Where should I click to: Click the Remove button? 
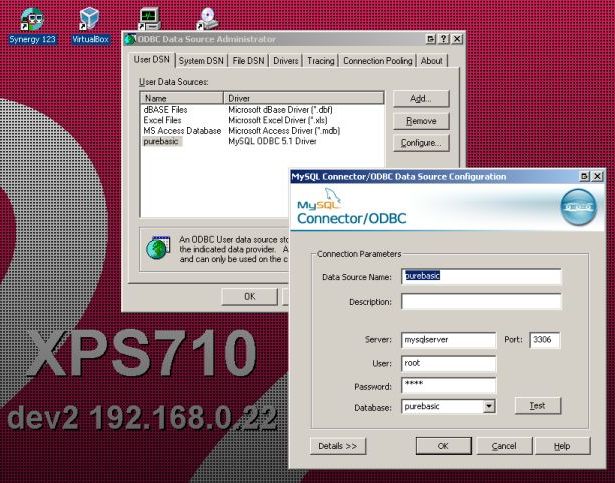point(421,121)
